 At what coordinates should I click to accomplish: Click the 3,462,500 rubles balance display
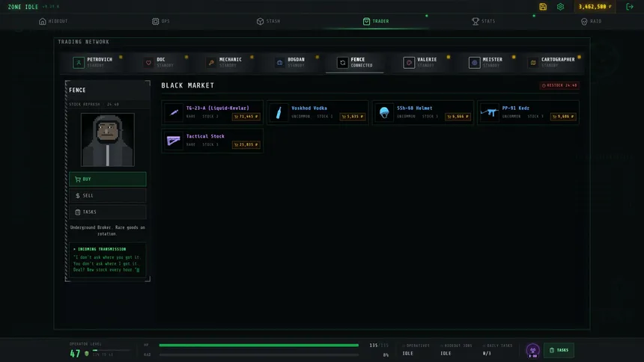[595, 7]
